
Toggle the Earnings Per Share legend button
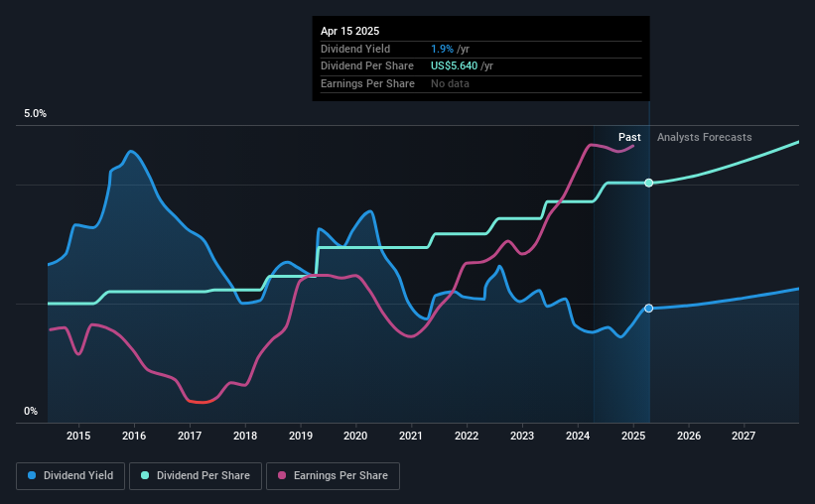tap(333, 476)
